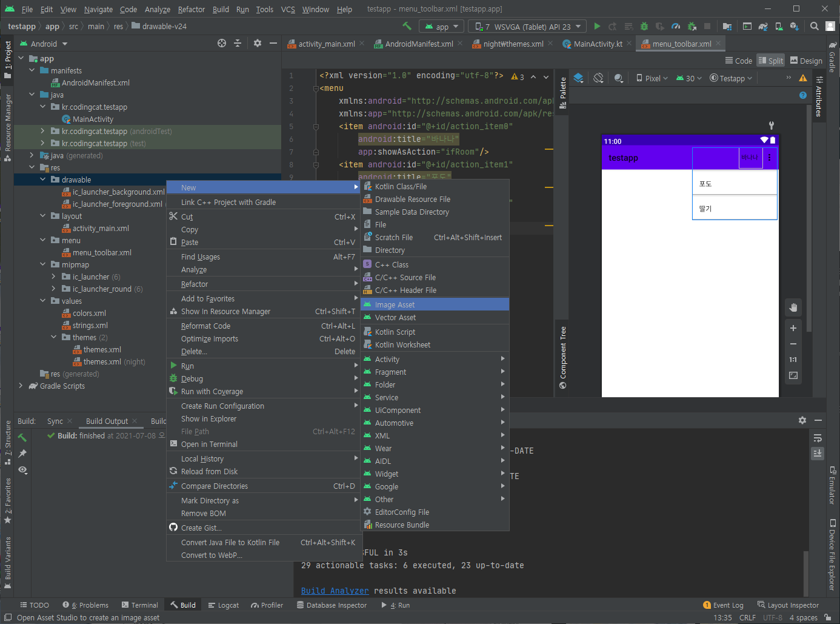Screen dimensions: 840x624
Task: Expand the ic_launcher_round node
Action: point(53,289)
